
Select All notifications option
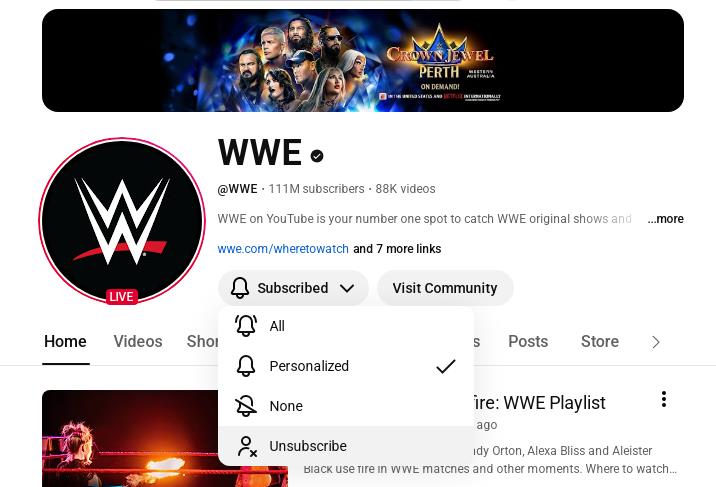pyautogui.click(x=346, y=326)
